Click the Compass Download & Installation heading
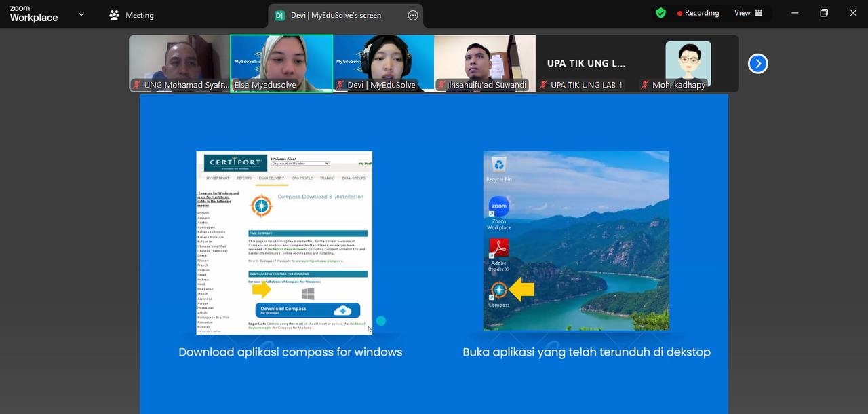868x414 pixels. pyautogui.click(x=321, y=197)
